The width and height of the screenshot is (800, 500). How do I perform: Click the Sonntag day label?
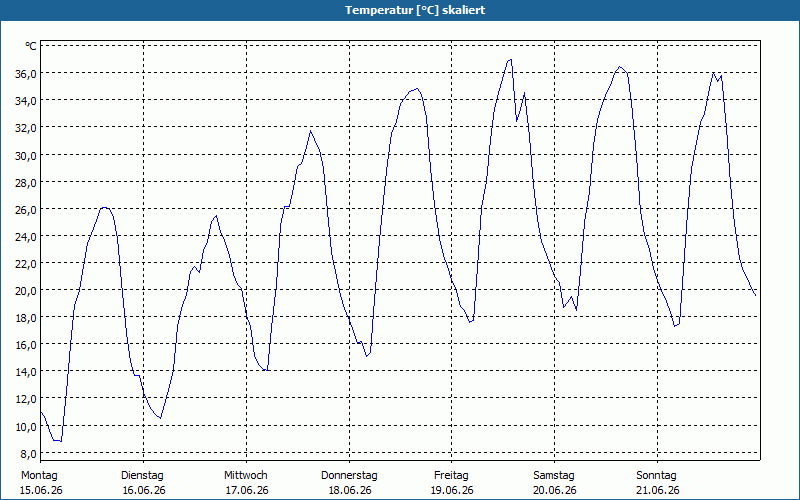point(656,476)
